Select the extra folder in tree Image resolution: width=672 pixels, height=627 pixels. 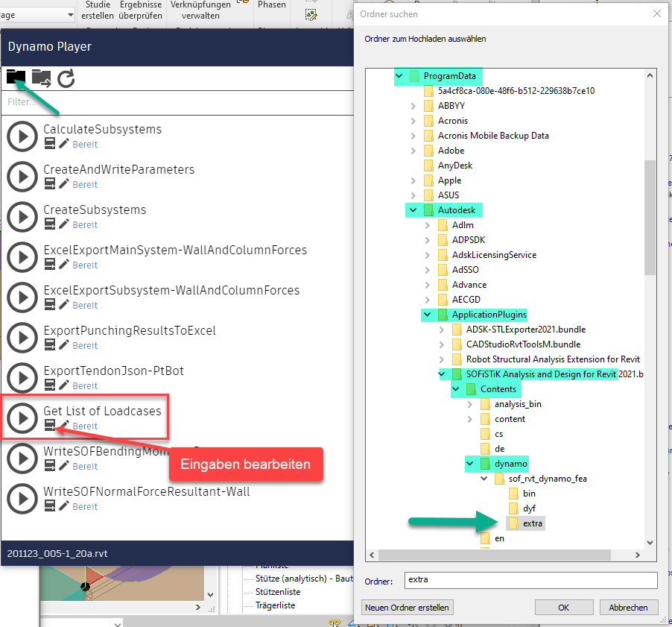click(532, 523)
